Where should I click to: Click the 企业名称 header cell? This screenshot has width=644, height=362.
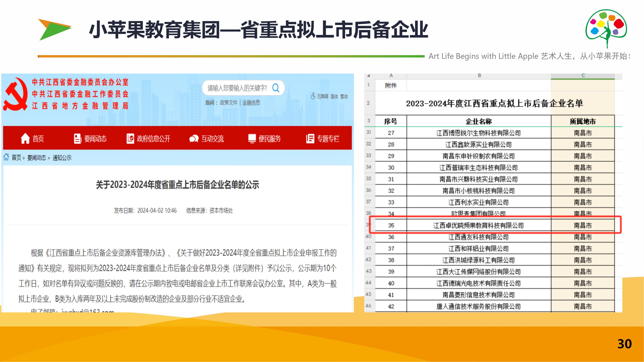point(479,121)
